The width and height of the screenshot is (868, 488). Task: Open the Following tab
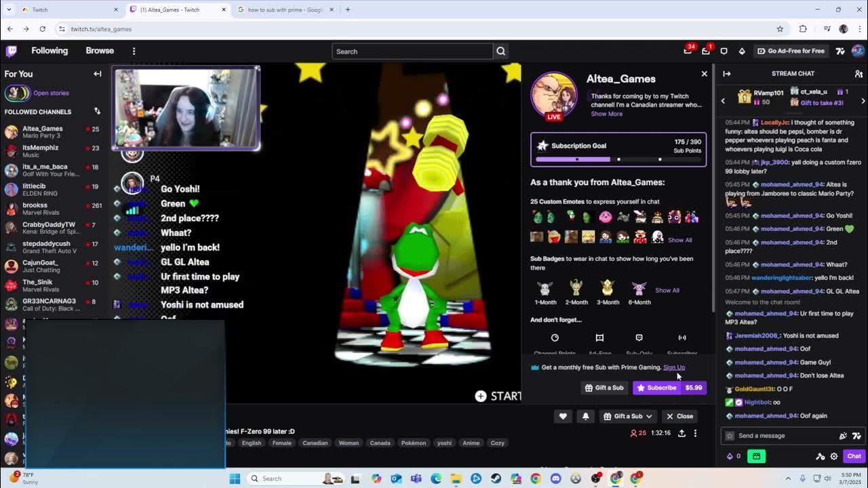pos(50,51)
